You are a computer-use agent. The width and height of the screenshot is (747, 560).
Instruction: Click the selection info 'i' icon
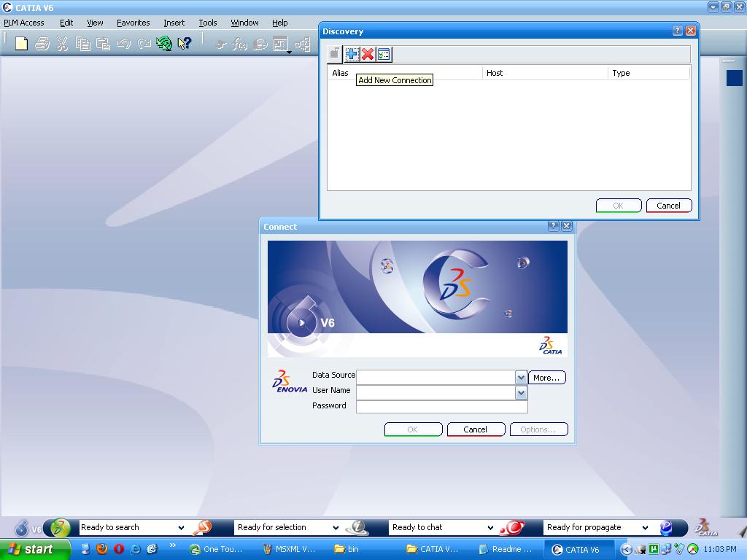coord(357,528)
